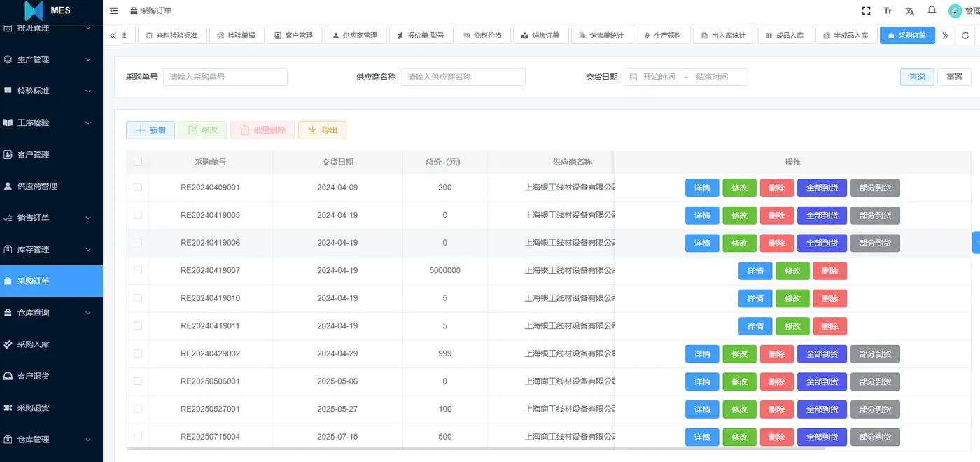This screenshot has width=980, height=462.
Task: Expand the 生产管理 sidebar menu
Action: tap(51, 59)
